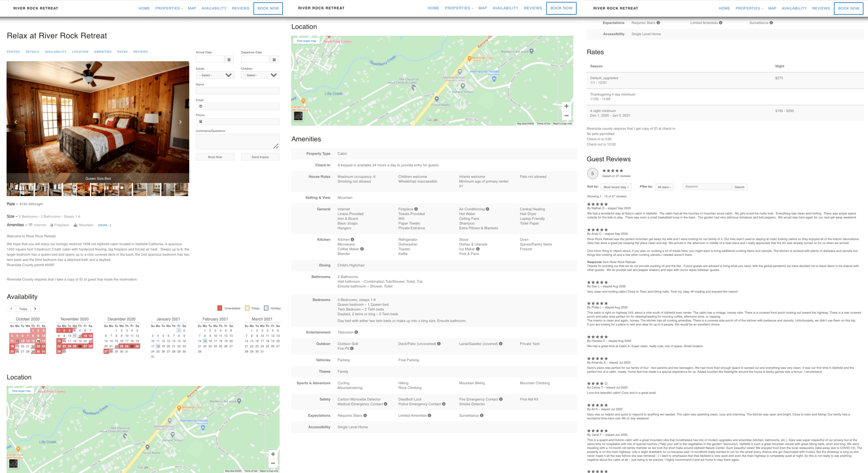The width and height of the screenshot is (868, 473).
Task: Advance the photo carousel with the right arrow
Action: click(x=181, y=122)
